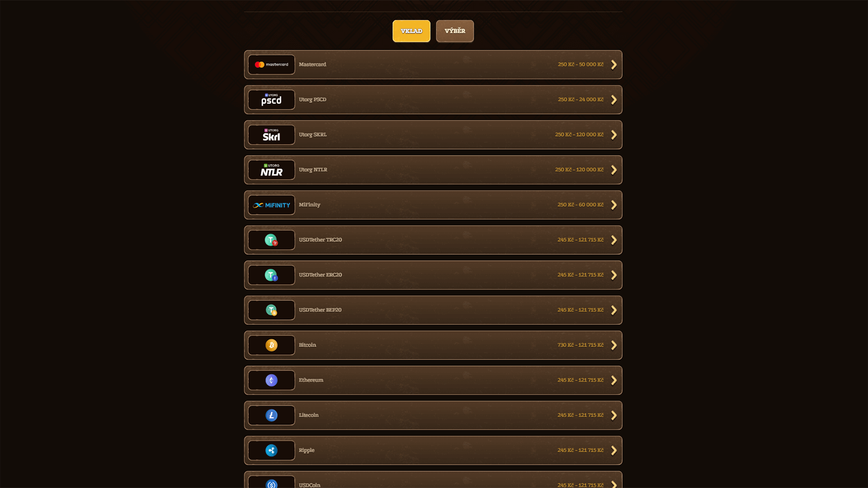Click the USDTether BEP20 coin icon
The image size is (868, 488).
(271, 310)
